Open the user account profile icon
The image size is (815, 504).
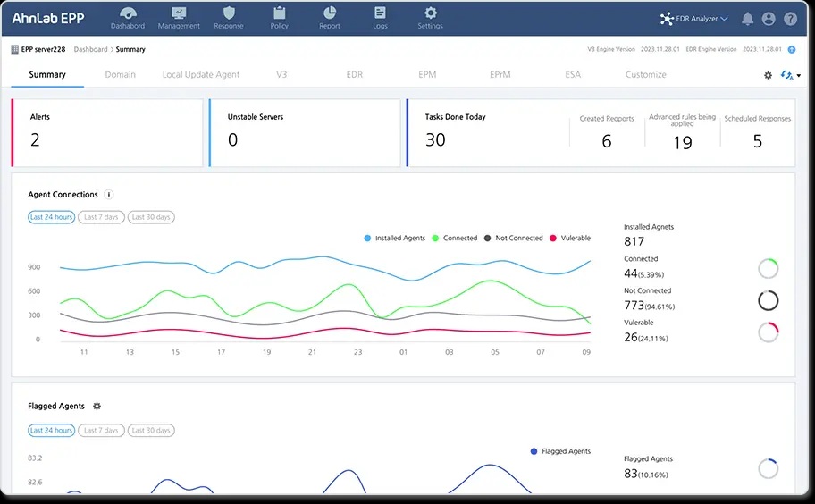point(769,19)
